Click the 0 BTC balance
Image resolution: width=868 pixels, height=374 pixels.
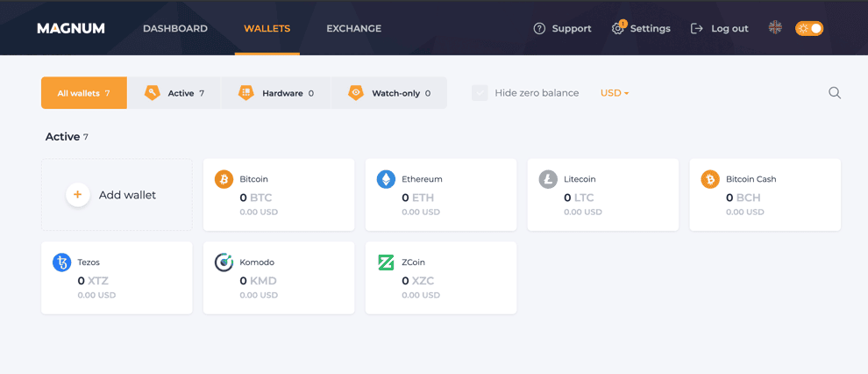tap(256, 198)
